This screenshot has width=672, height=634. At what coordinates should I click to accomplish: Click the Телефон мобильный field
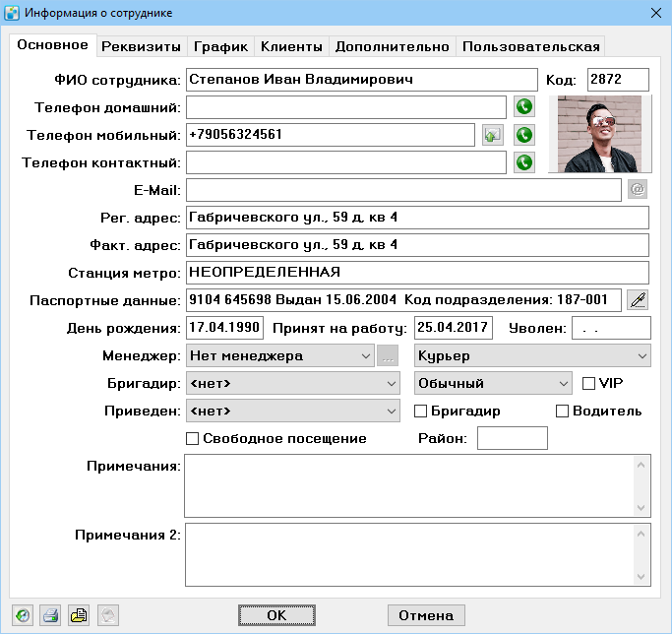pos(331,135)
